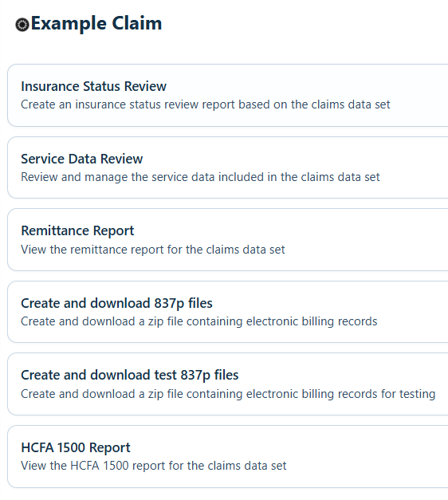Click the gear icon beside Example Claim
This screenshot has height=500, width=448.
22,25
